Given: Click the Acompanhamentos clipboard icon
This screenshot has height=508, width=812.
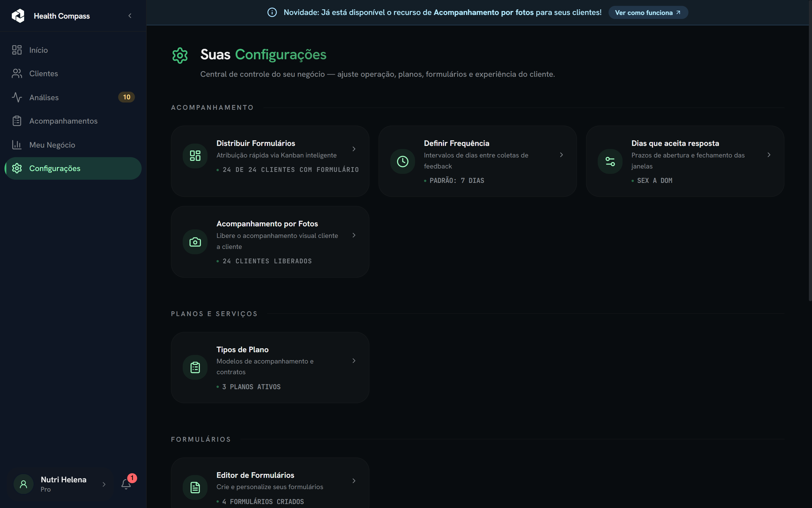Looking at the screenshot, I should tap(17, 121).
